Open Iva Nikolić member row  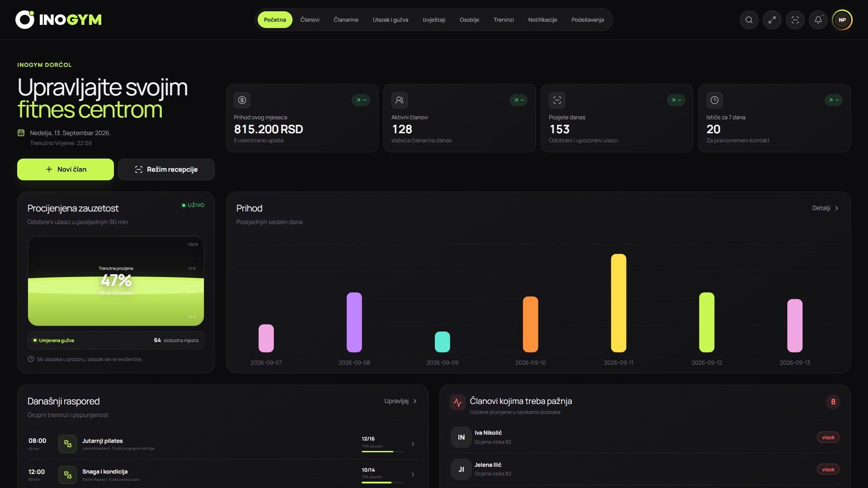point(645,437)
